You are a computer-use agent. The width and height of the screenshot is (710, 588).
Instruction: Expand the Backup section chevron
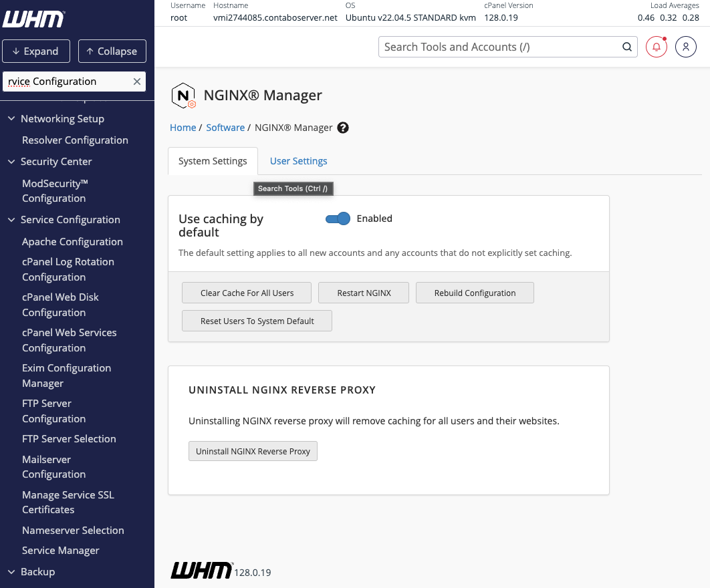[x=11, y=572]
